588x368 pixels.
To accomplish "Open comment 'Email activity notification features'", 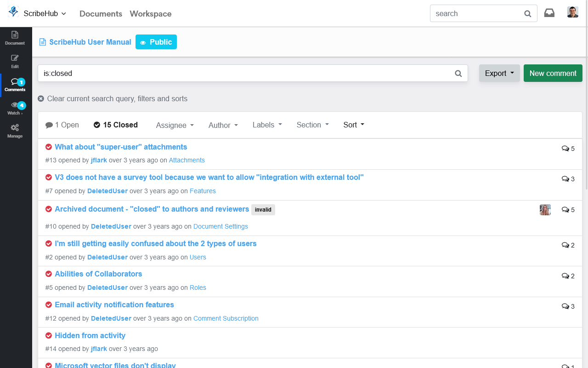I will click(x=114, y=305).
